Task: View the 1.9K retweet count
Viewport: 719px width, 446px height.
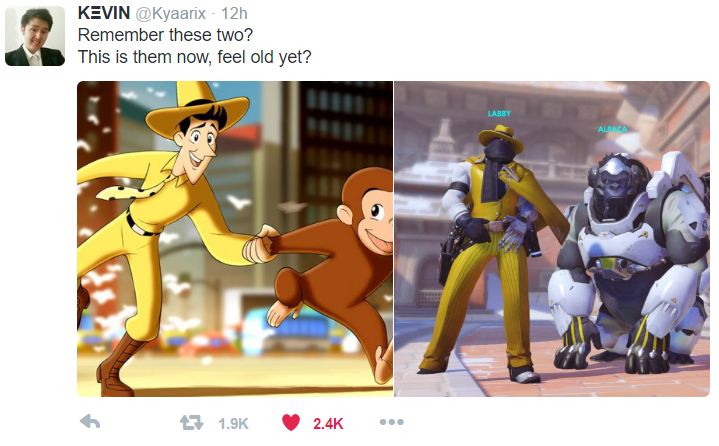Action: (x=233, y=424)
